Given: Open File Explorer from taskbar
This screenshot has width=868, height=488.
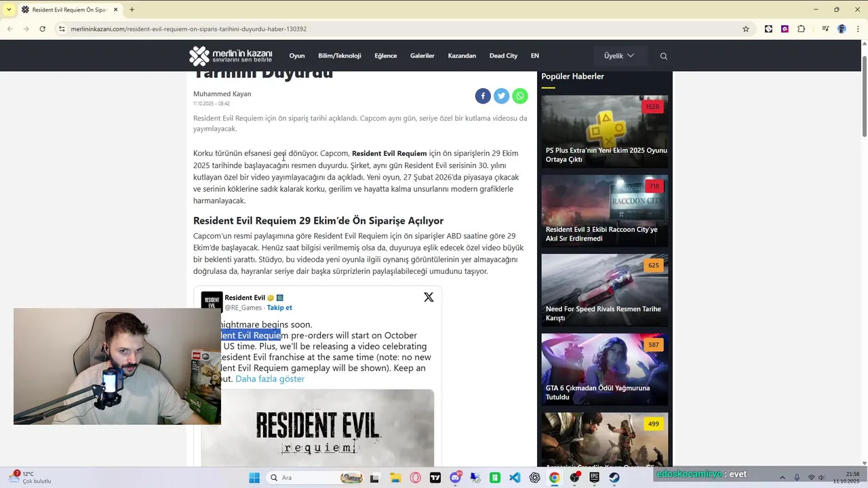Looking at the screenshot, I should click(395, 478).
